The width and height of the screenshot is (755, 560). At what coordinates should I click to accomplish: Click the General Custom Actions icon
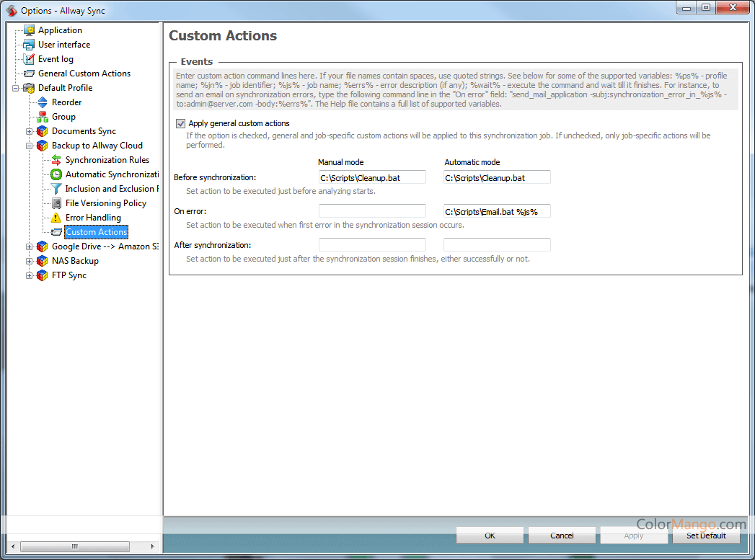pyautogui.click(x=30, y=74)
